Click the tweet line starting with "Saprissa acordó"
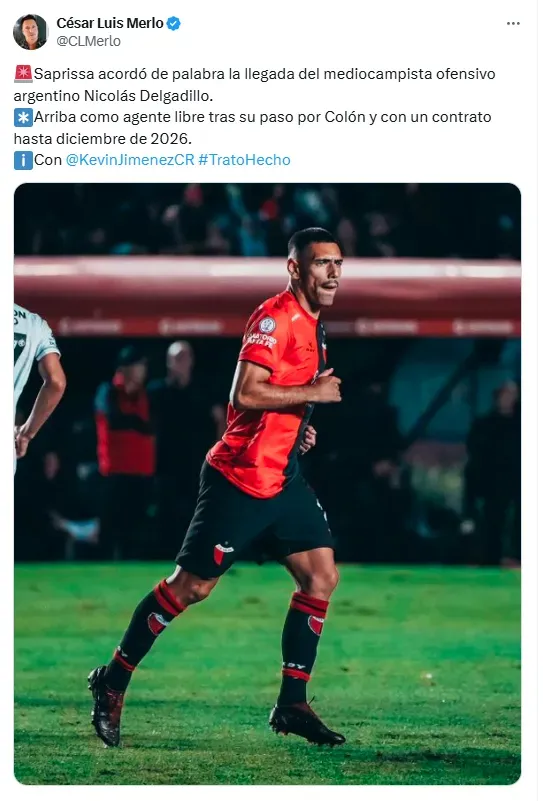Screen dimensions: 543x801 coord(254,74)
